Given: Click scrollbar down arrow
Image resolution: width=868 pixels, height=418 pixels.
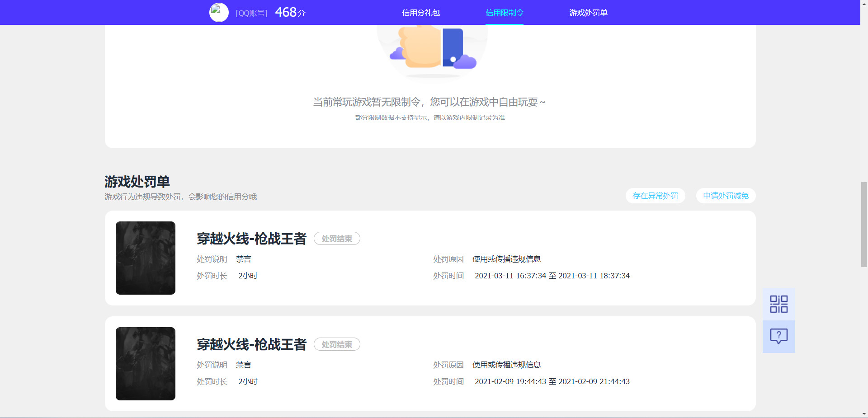Looking at the screenshot, I should pyautogui.click(x=864, y=414).
